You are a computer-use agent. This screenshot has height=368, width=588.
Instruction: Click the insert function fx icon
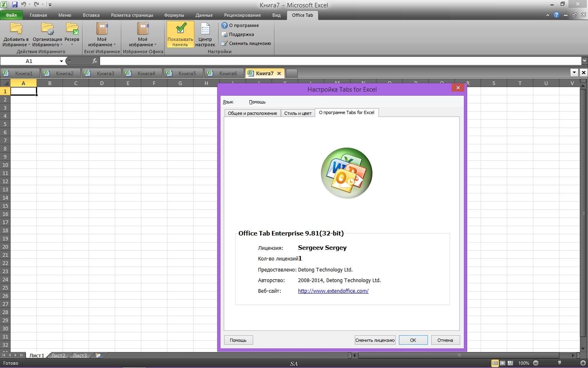(x=94, y=61)
